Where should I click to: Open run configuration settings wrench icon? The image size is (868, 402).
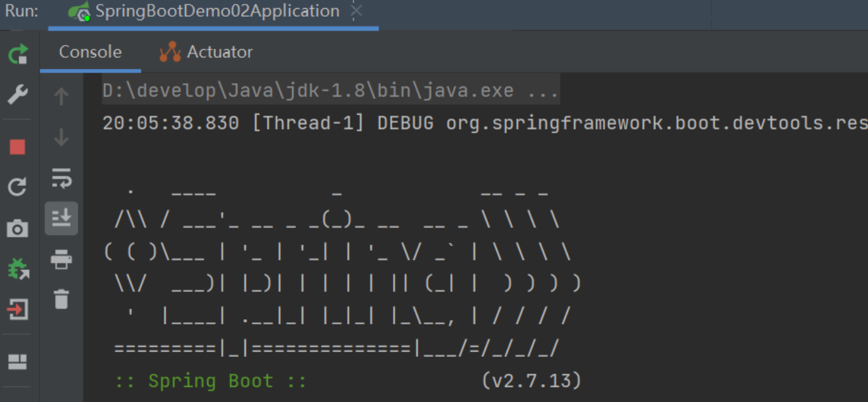(x=18, y=94)
